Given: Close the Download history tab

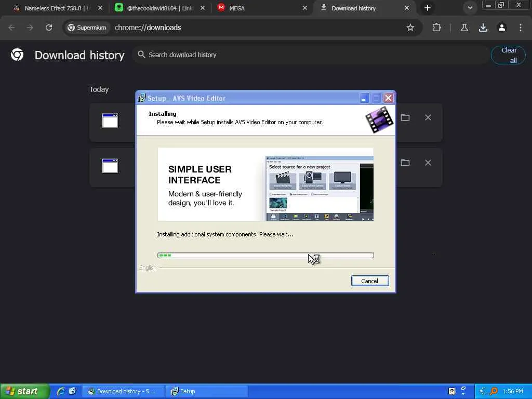Looking at the screenshot, I should click(407, 8).
